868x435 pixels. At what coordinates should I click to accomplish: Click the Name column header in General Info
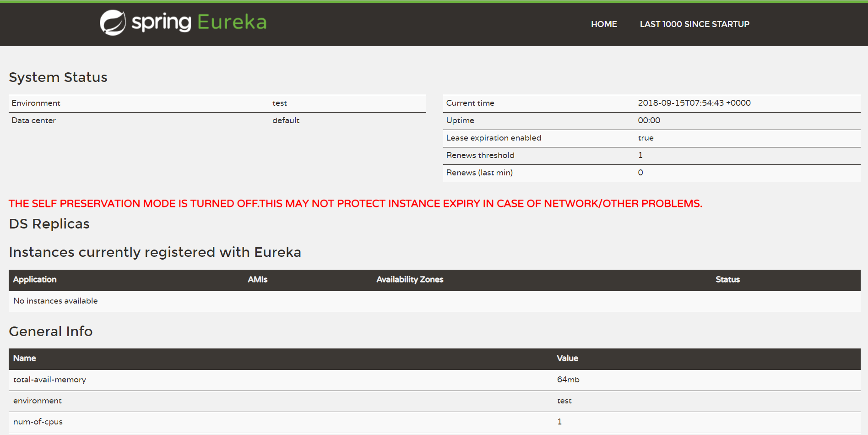click(25, 359)
